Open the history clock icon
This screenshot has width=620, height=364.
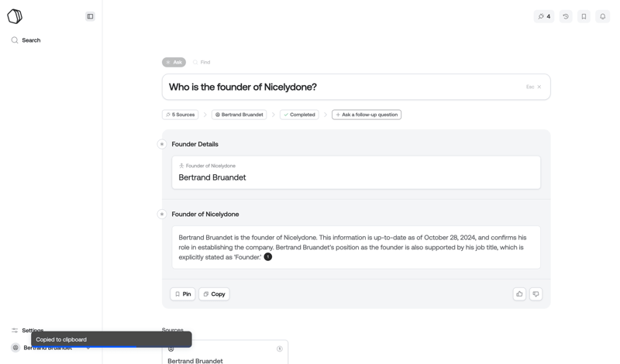(566, 16)
